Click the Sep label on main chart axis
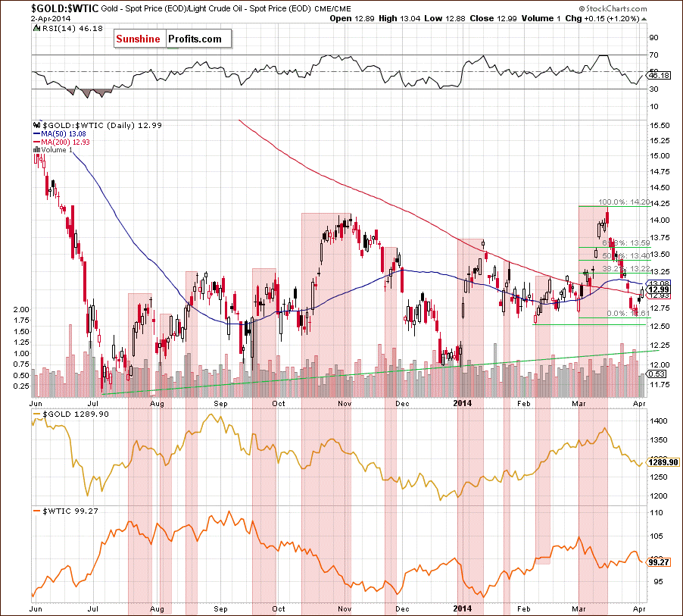The height and width of the screenshot is (616, 683). [220, 404]
